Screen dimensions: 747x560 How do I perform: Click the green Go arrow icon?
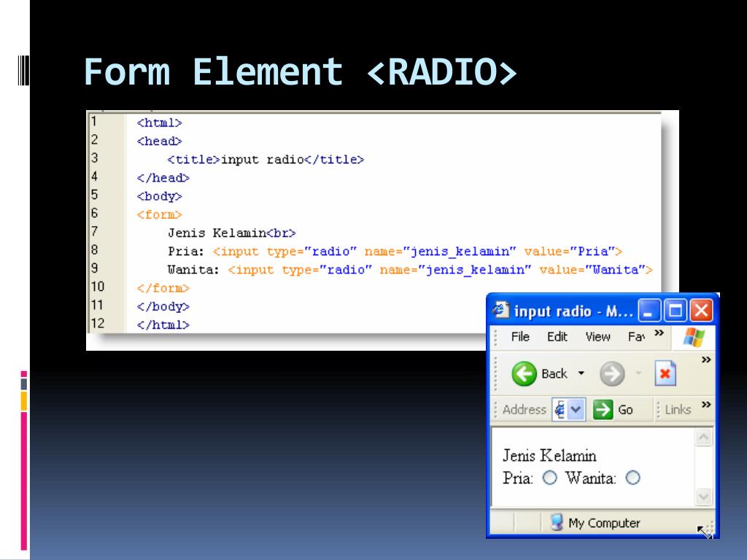603,410
